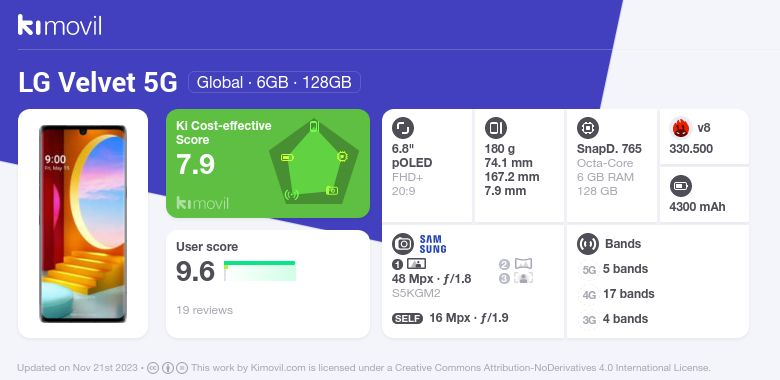780x380 pixels.
Task: Click the display size icon above pOLED
Action: (403, 128)
